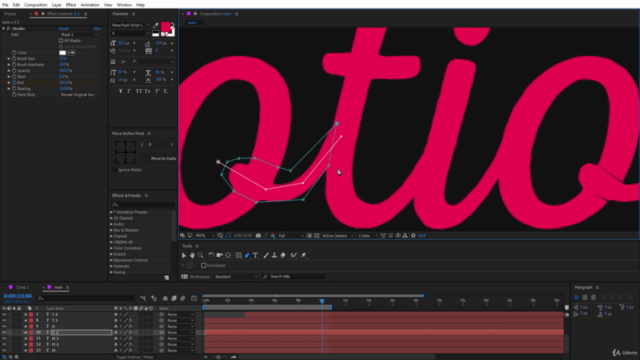Image resolution: width=640 pixels, height=360 pixels.
Task: Switch to the Project panel tab
Action: 10,14
